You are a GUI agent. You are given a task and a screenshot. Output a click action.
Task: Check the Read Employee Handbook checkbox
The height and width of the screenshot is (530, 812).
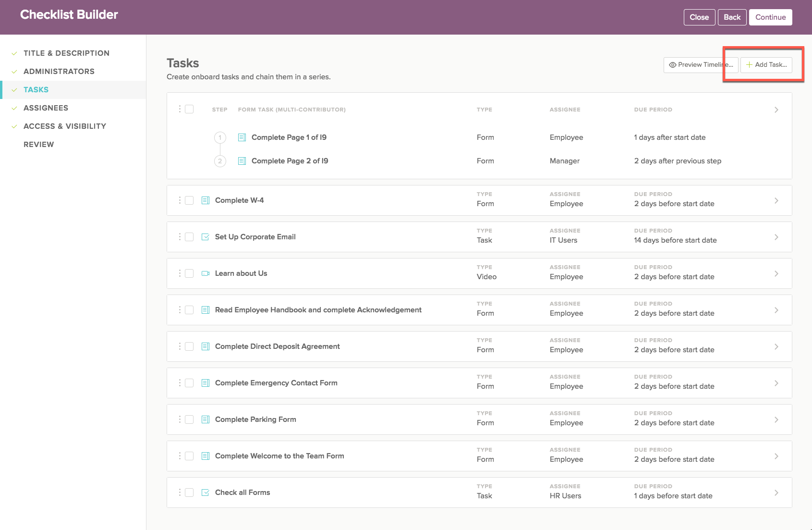point(189,310)
